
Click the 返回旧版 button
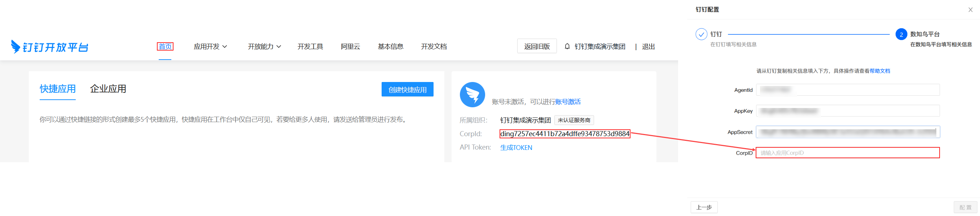[537, 46]
